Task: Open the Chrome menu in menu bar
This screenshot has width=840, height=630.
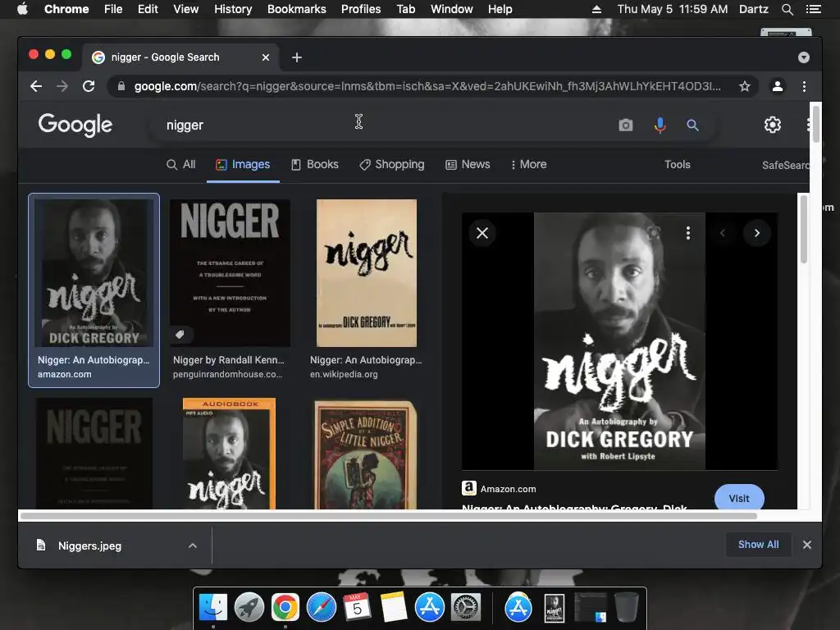Action: point(66,9)
